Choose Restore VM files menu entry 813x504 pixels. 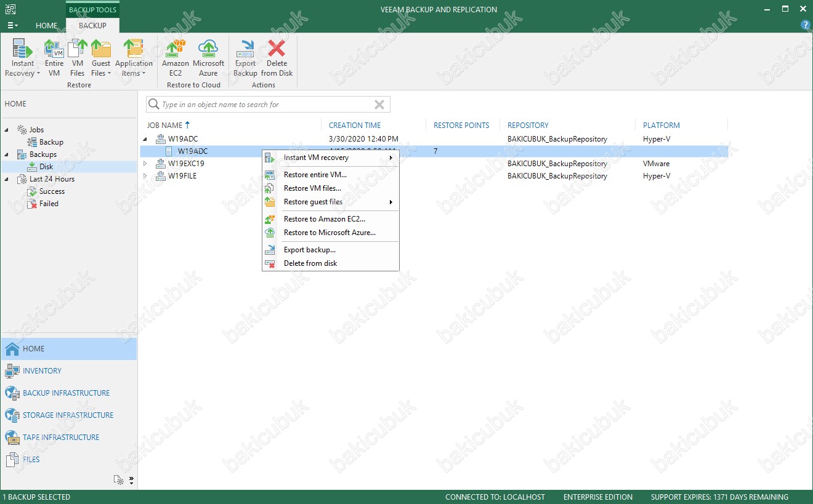coord(331,188)
